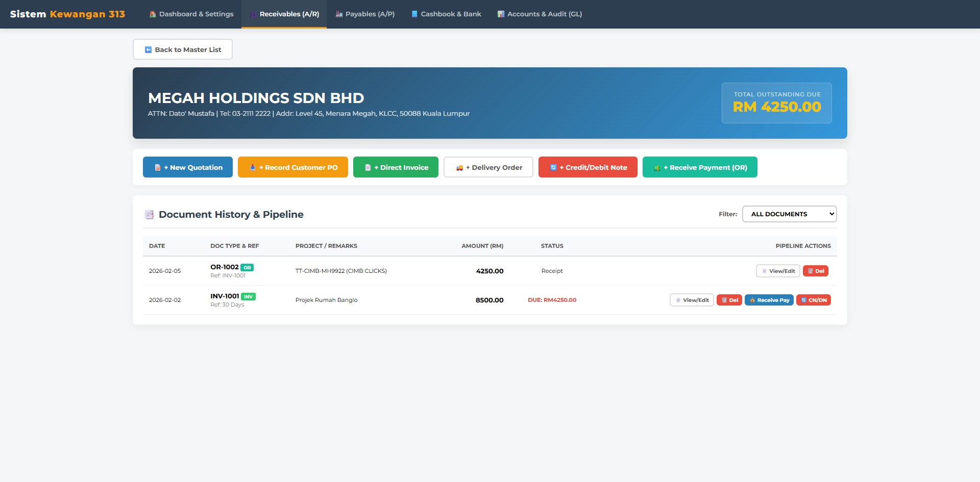Screen dimensions: 980x482
Task: Expand the ALL DOCUMENTS filter dropdown
Action: tap(789, 214)
